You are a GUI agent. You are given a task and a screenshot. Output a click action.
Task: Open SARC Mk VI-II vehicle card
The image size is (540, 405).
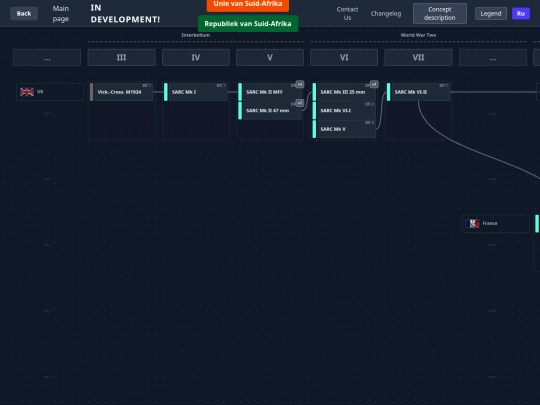click(x=418, y=92)
